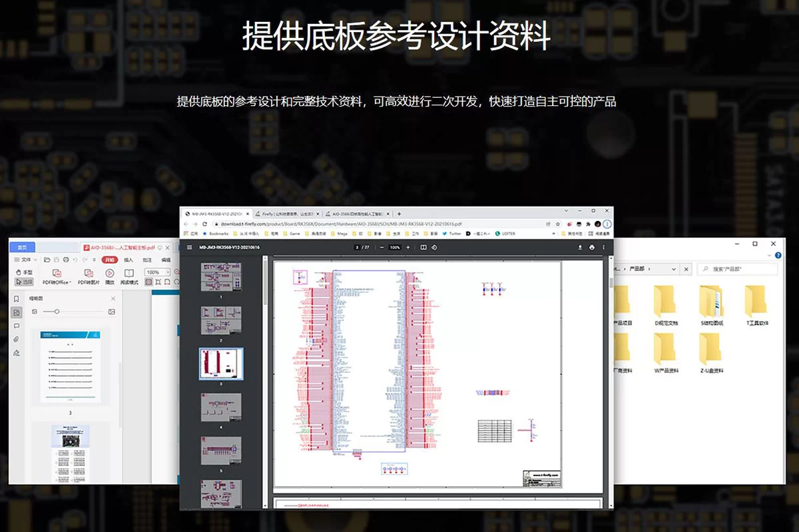Select the Hand (手型) tool in WPS

point(24,272)
